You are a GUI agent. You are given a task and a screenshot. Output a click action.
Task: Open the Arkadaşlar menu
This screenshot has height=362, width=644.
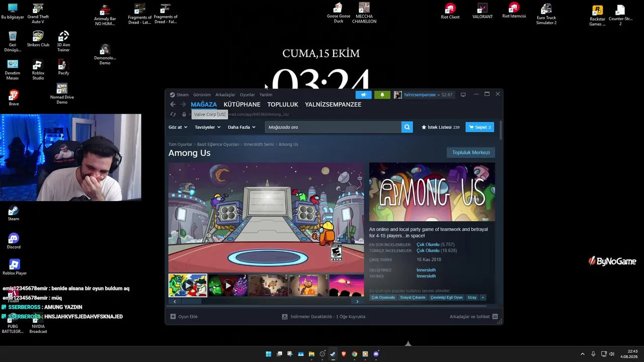[x=225, y=95]
